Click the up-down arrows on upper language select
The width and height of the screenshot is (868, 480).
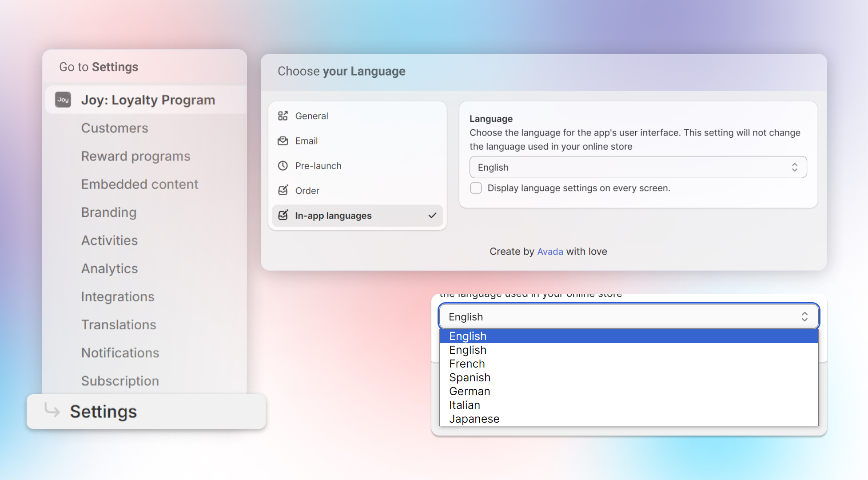pos(794,167)
